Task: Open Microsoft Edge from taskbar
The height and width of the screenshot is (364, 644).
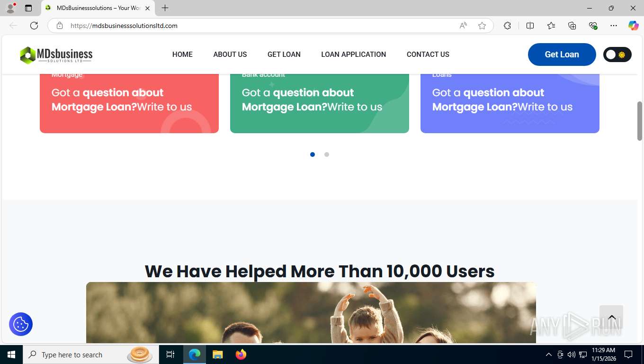Action: coord(195,355)
